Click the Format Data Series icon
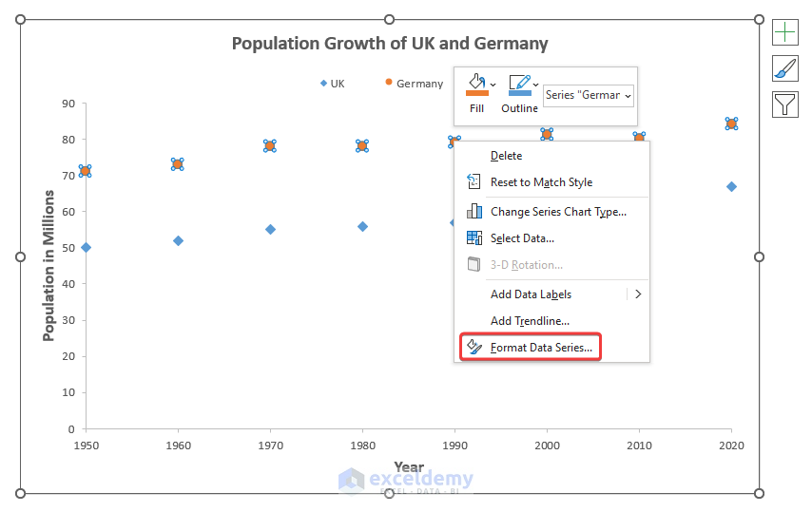Screen dimensions: 812x512 tap(474, 348)
